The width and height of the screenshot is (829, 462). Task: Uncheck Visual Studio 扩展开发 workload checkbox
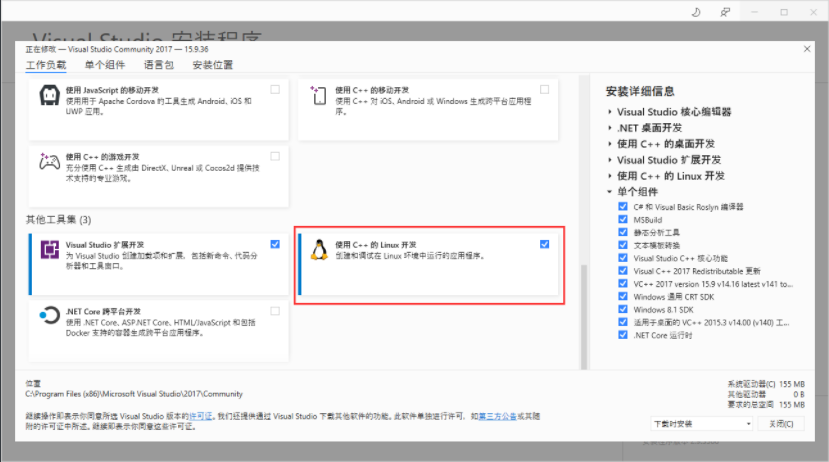(275, 244)
